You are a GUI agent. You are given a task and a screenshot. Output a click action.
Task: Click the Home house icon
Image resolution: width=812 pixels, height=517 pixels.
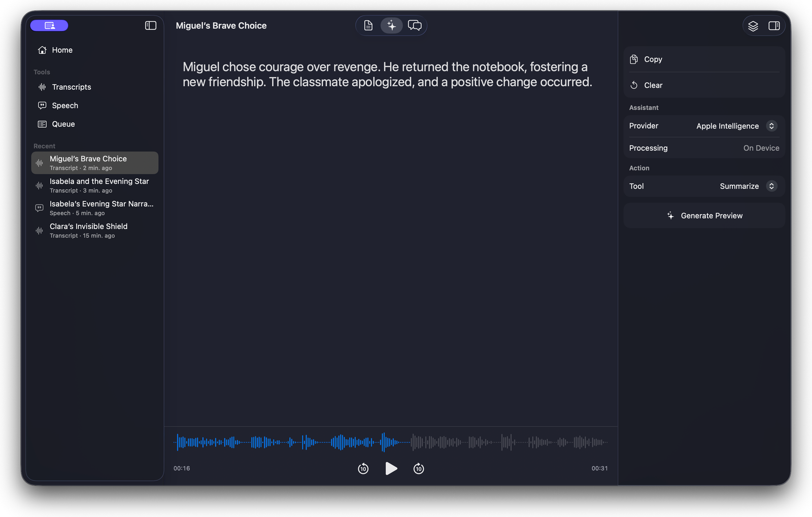[42, 50]
